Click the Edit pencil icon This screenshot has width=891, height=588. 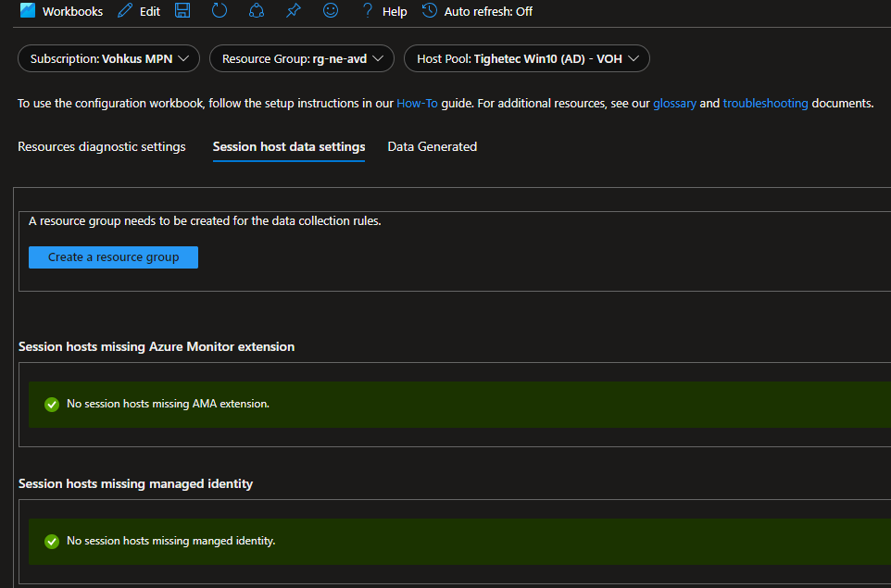tap(124, 11)
